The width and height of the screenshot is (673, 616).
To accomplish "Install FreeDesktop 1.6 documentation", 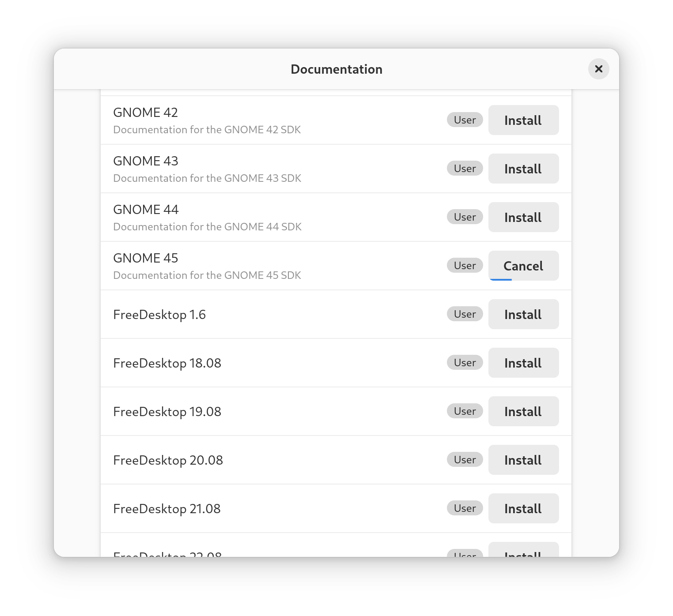I will click(523, 314).
